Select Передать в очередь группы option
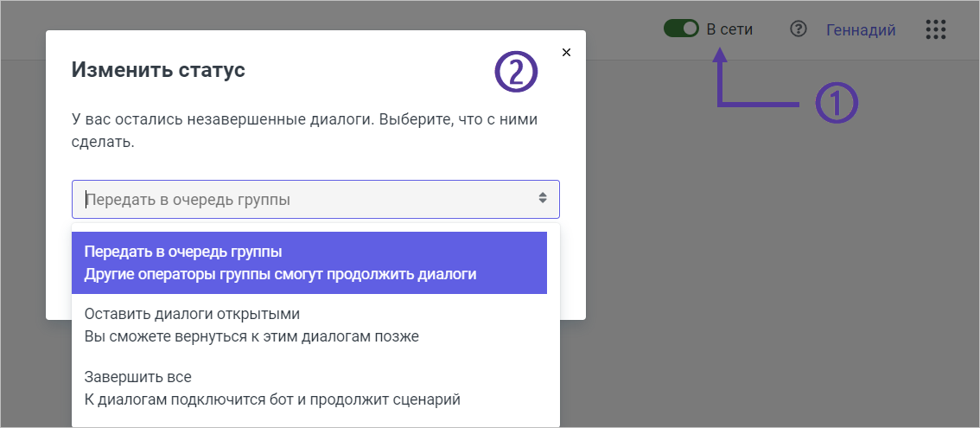This screenshot has height=428, width=980. point(309,263)
